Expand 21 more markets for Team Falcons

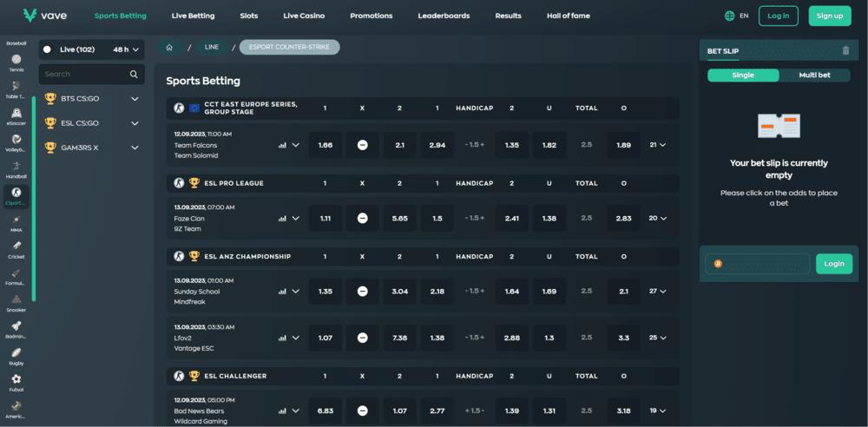658,145
